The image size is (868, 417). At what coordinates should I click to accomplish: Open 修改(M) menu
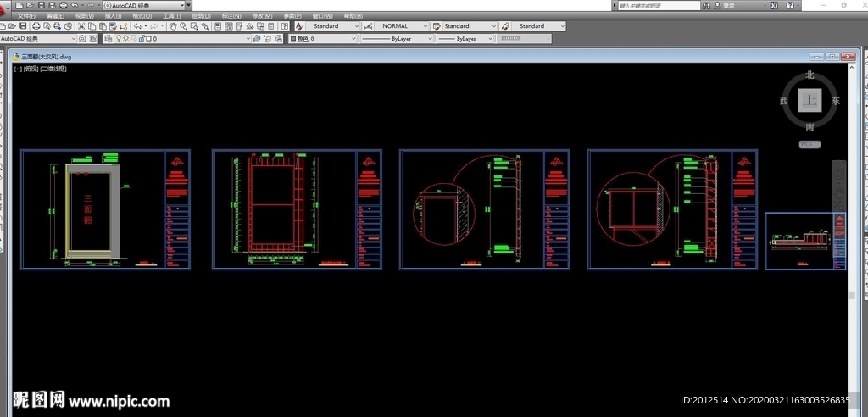click(x=262, y=16)
